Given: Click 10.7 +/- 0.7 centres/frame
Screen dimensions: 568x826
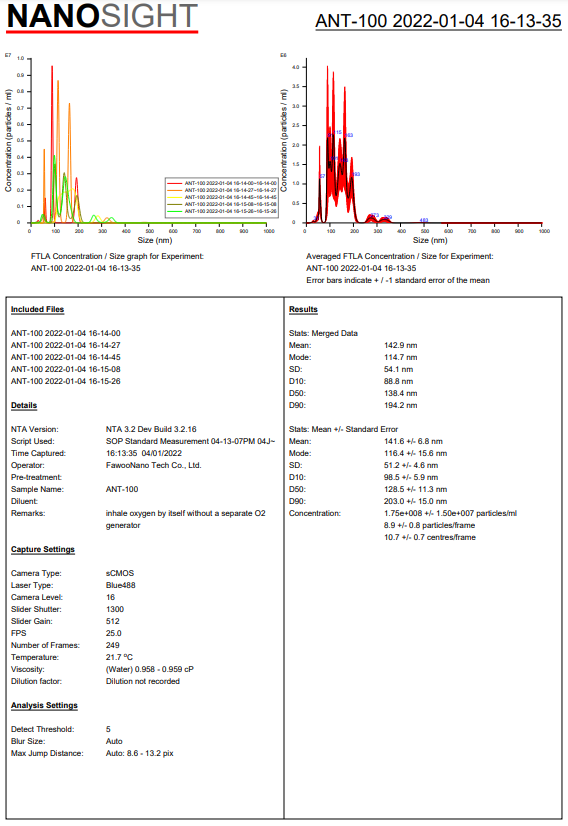Looking at the screenshot, I should 430,537.
